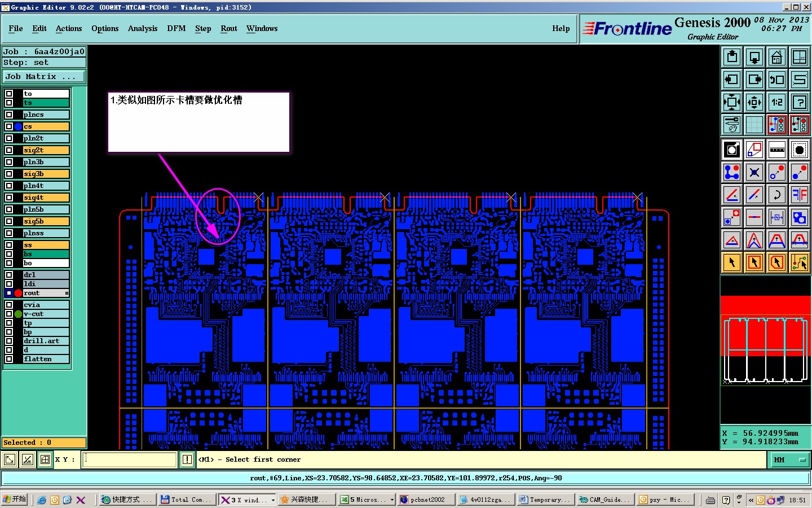Switch to Total Com taskbar window
The height and width of the screenshot is (508, 812).
tap(186, 500)
